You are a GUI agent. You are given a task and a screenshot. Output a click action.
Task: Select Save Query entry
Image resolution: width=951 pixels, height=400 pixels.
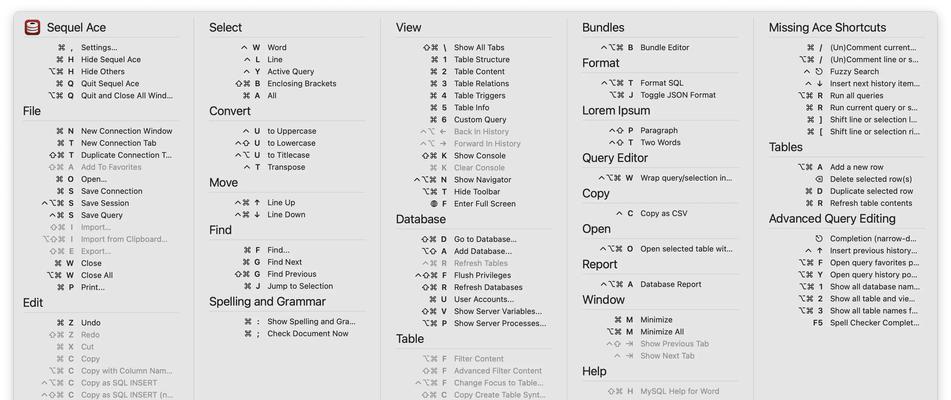point(102,215)
